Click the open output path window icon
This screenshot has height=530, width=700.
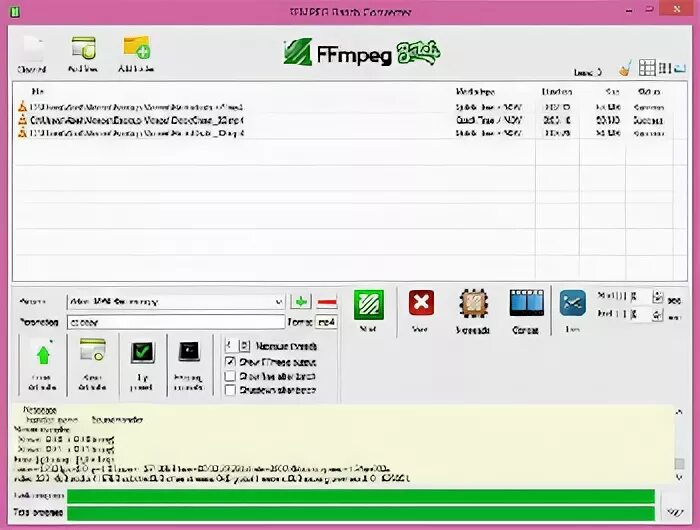pyautogui.click(x=92, y=350)
